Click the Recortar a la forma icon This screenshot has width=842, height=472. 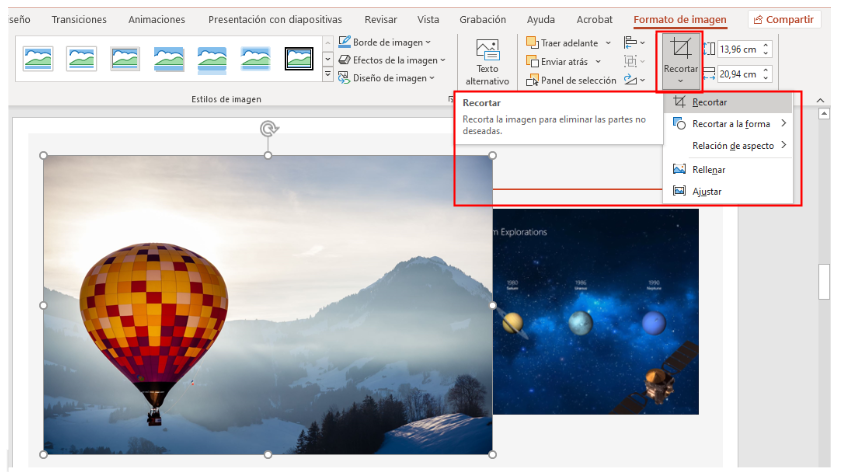coord(679,124)
